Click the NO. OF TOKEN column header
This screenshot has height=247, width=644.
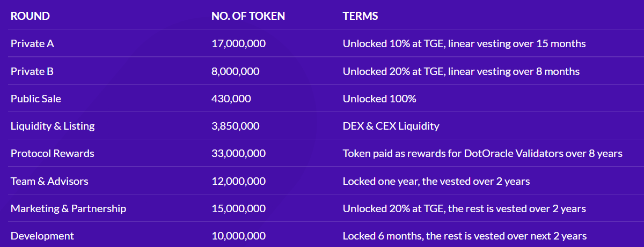[x=248, y=16]
